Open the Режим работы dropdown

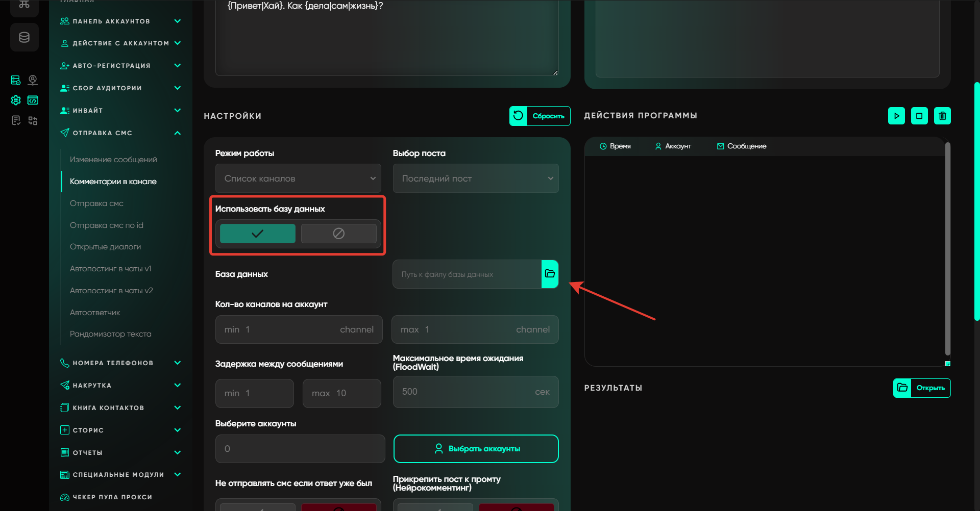pos(298,178)
